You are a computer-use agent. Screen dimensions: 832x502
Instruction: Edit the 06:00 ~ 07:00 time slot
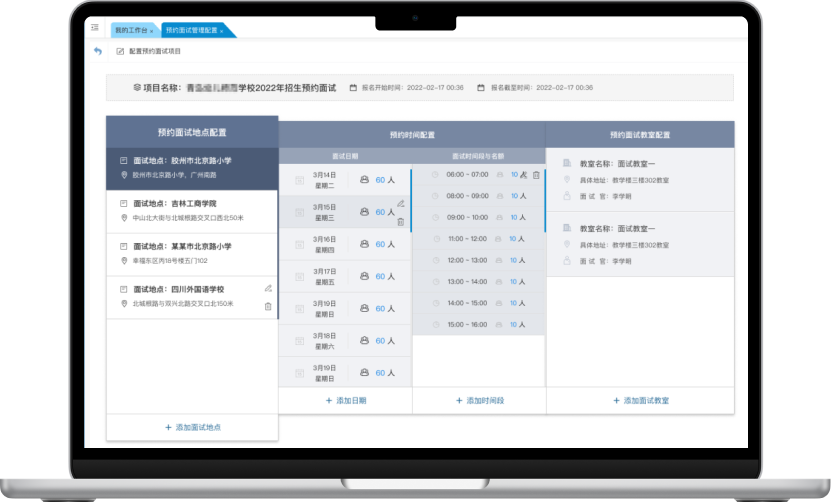[524, 175]
